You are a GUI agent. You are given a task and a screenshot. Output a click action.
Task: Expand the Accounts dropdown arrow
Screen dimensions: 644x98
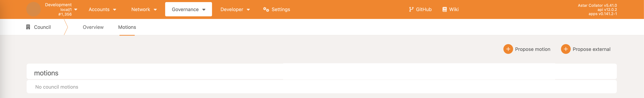tap(114, 10)
